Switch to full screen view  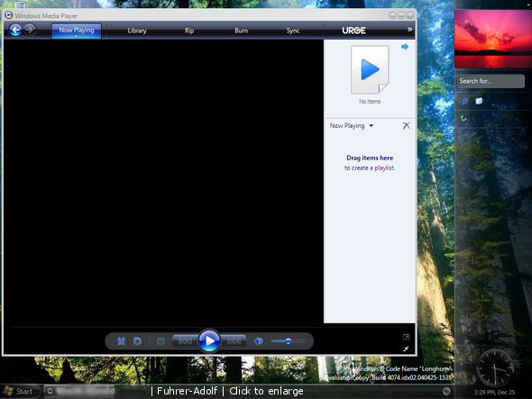click(x=406, y=337)
